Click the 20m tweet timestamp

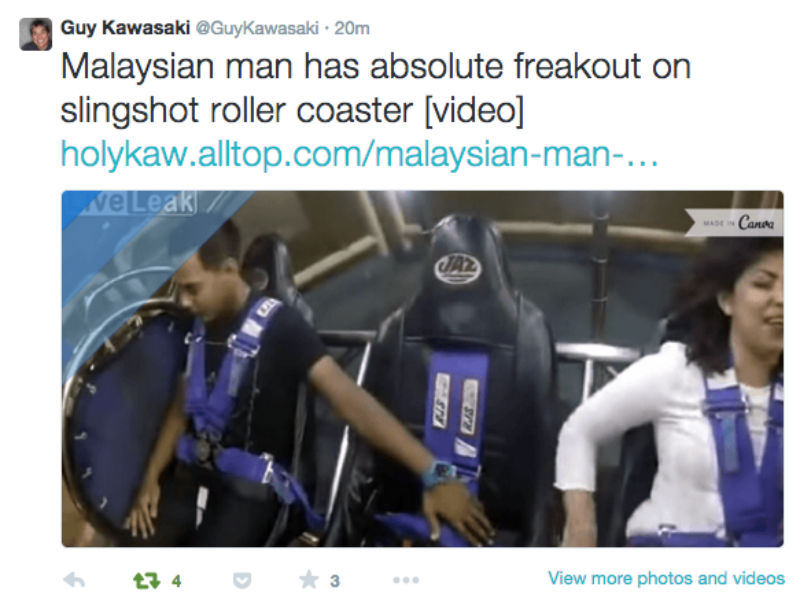pyautogui.click(x=352, y=28)
